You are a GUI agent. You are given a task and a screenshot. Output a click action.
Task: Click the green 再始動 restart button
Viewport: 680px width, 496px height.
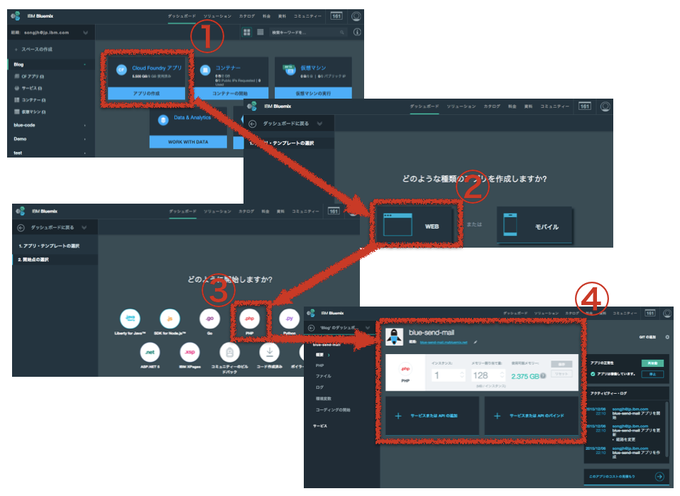click(653, 363)
